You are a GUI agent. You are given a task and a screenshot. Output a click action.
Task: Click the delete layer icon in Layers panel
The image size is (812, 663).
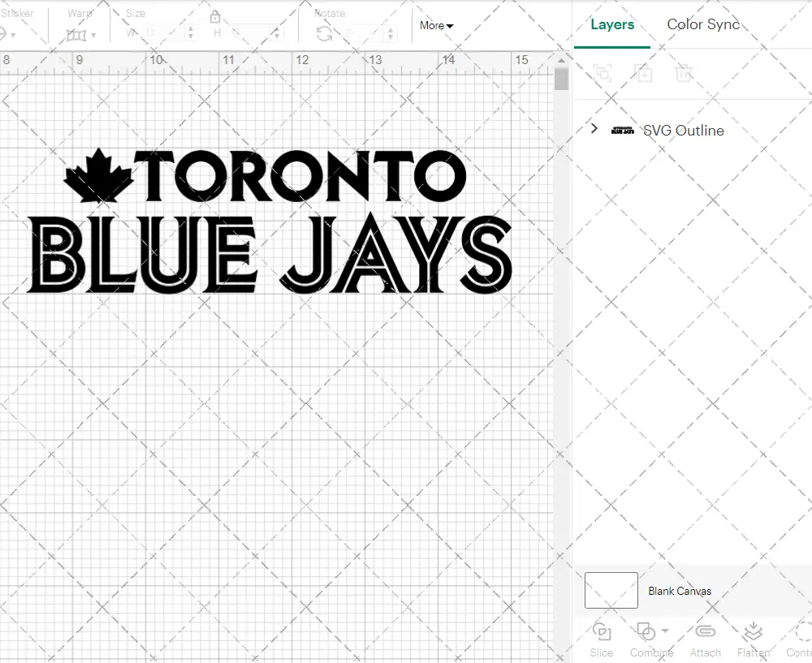pos(684,73)
